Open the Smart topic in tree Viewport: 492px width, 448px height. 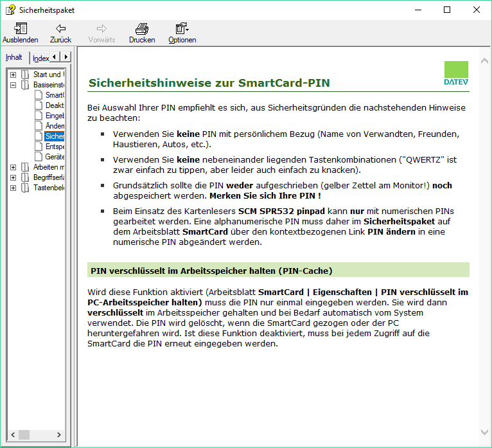pos(55,95)
